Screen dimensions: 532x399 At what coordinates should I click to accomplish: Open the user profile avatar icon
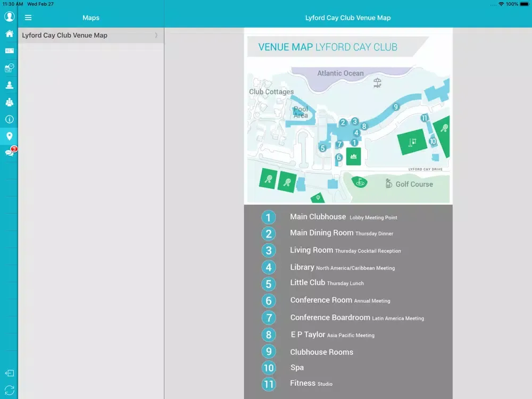[10, 16]
